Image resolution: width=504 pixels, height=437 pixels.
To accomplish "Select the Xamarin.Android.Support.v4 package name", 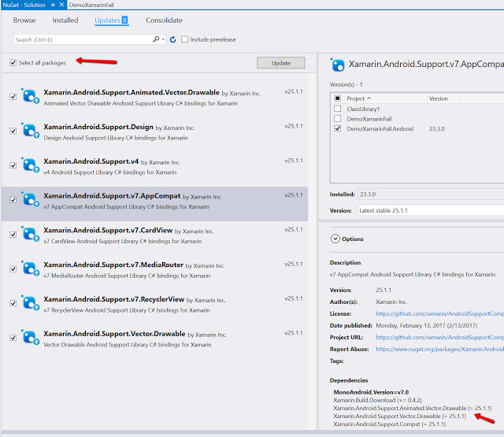I will point(91,161).
